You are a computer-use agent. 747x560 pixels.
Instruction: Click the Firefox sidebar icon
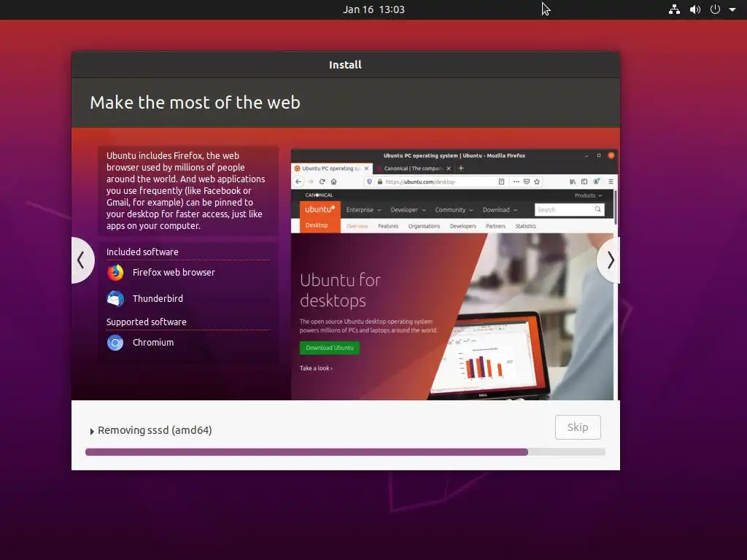[584, 182]
